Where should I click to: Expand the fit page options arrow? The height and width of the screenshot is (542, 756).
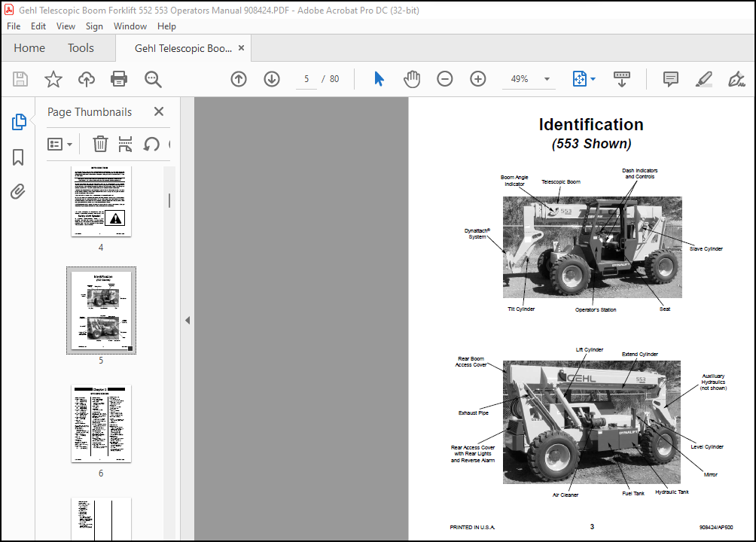pyautogui.click(x=593, y=78)
